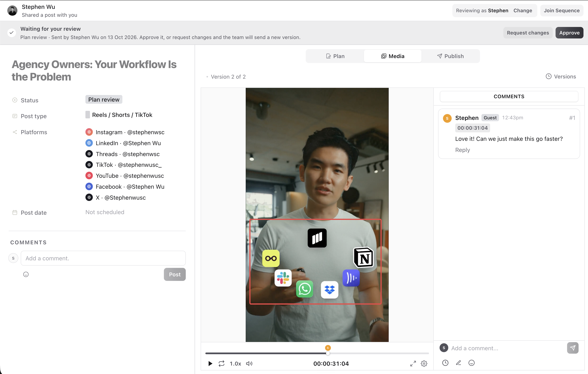
Task: Click the gray Post button
Action: click(175, 274)
